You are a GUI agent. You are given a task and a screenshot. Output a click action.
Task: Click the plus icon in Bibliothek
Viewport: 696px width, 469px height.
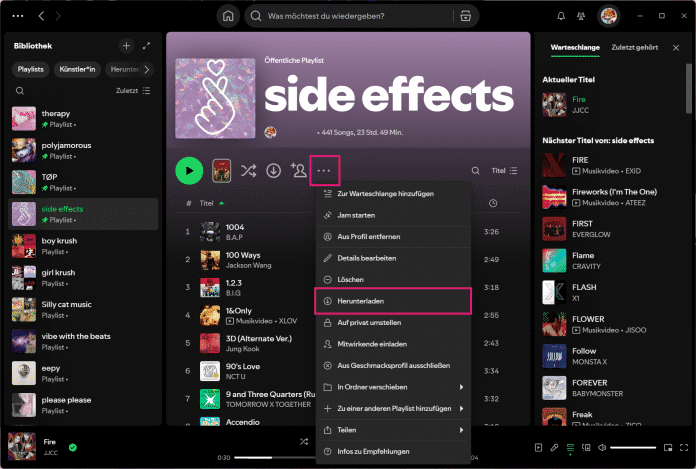point(126,46)
